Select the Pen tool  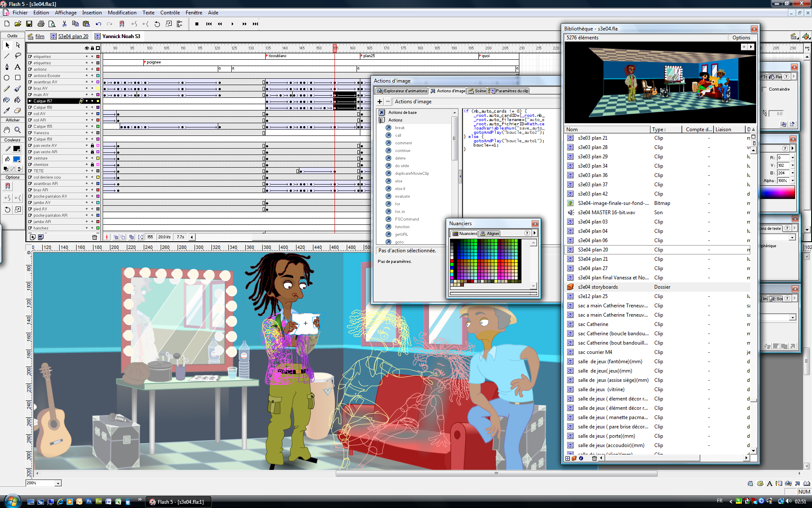pos(7,67)
